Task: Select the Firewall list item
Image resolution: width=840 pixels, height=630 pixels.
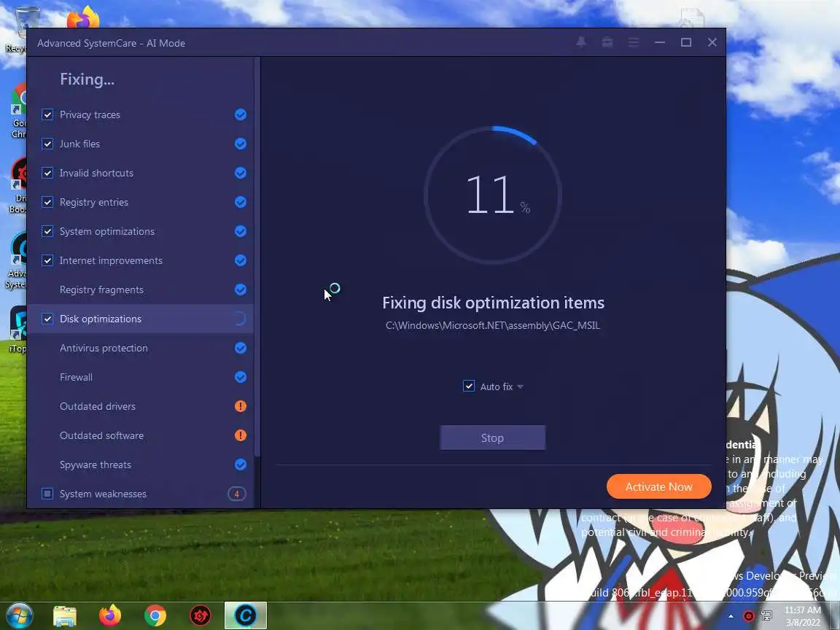Action: click(140, 377)
